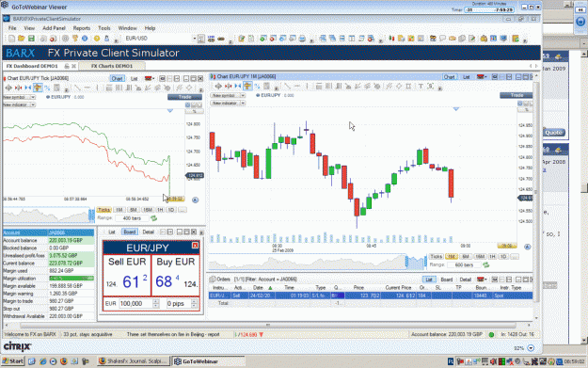Select Chart view in Tick chart header
588x368 pixels.
[117, 78]
